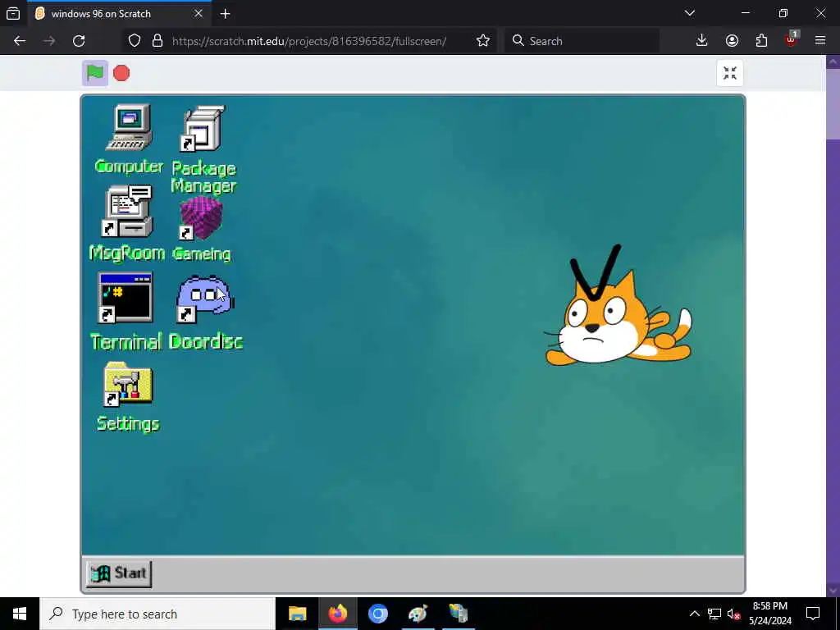Open the network status tray icon

[714, 614]
